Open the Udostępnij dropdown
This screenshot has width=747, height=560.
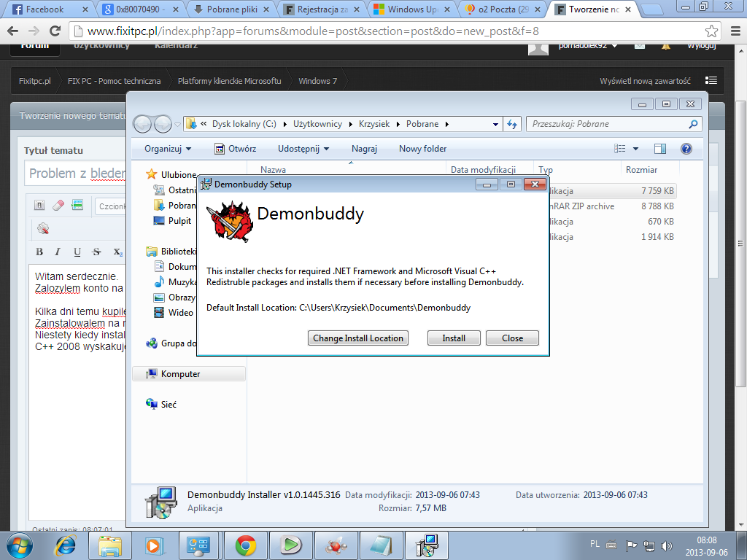point(303,149)
